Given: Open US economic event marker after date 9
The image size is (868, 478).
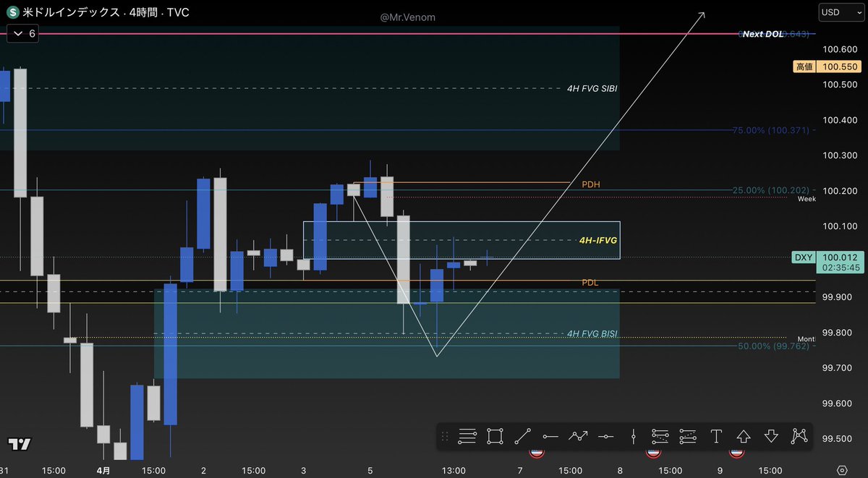Looking at the screenshot, I should click(x=736, y=453).
